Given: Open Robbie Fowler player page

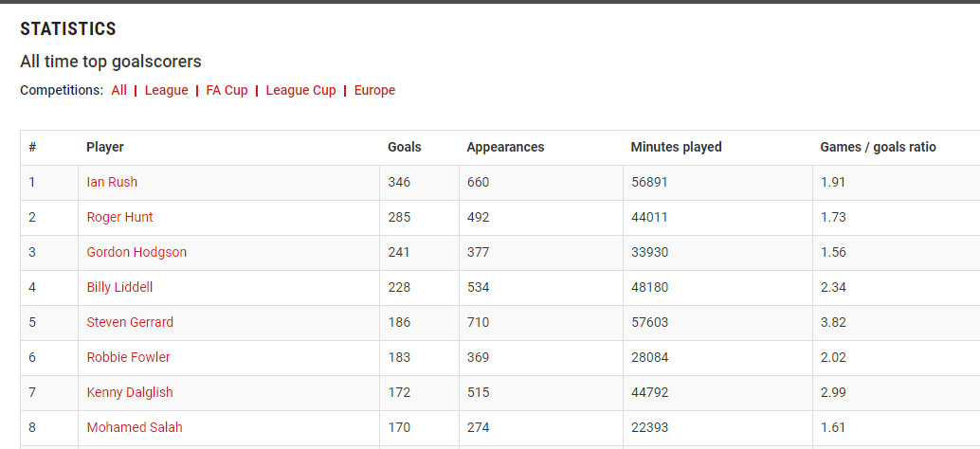Looking at the screenshot, I should [128, 358].
